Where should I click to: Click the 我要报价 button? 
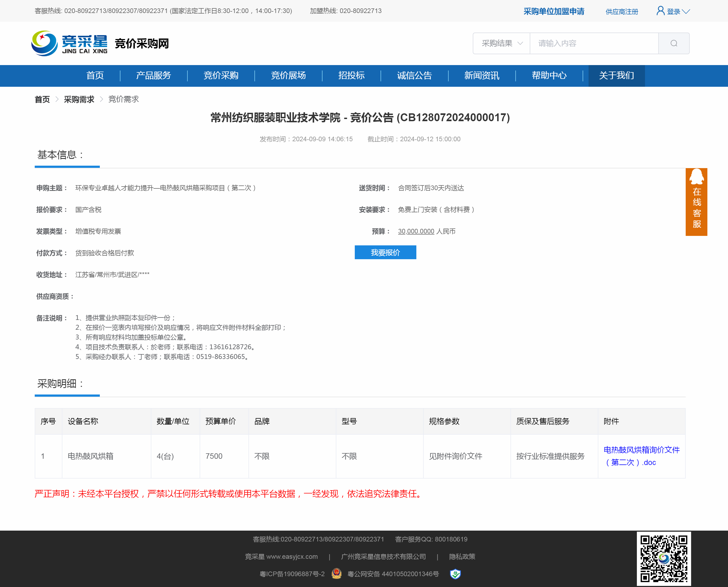coord(385,253)
